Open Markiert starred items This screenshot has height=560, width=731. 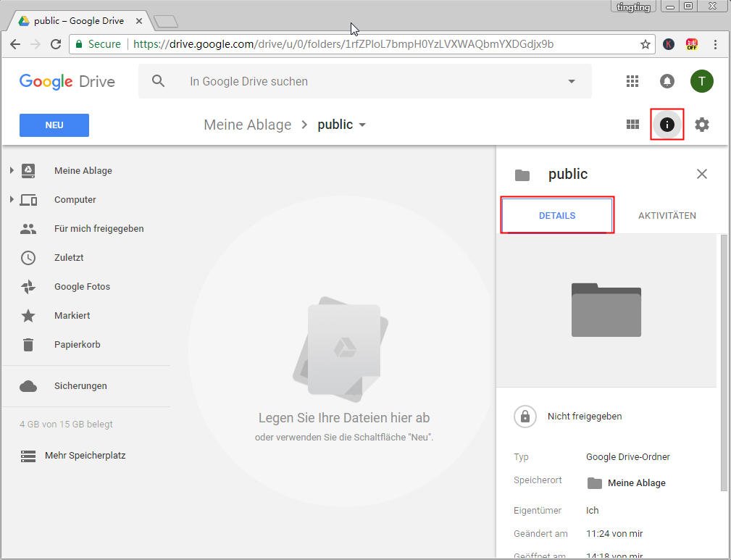coord(72,315)
